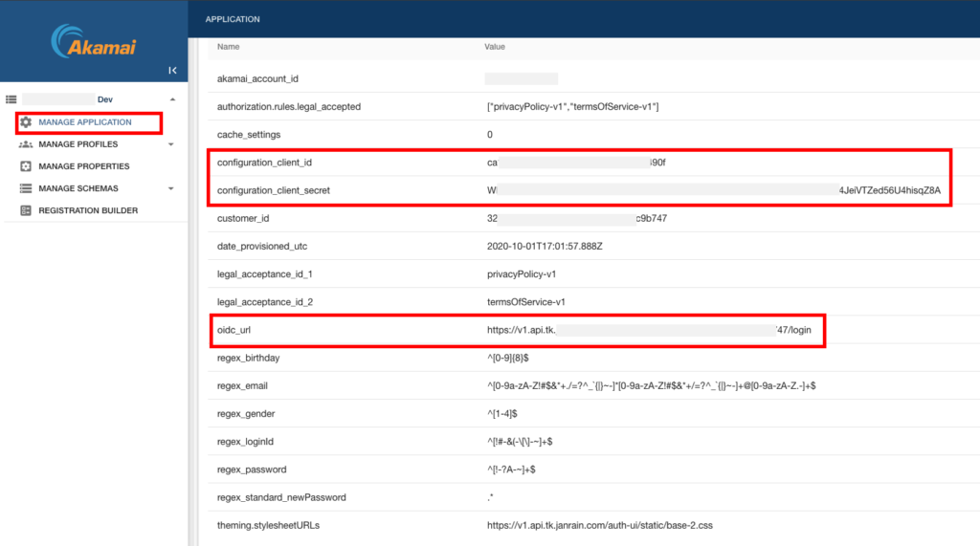This screenshot has height=546, width=980.
Task: Select the oidc_url value
Action: [x=649, y=331]
